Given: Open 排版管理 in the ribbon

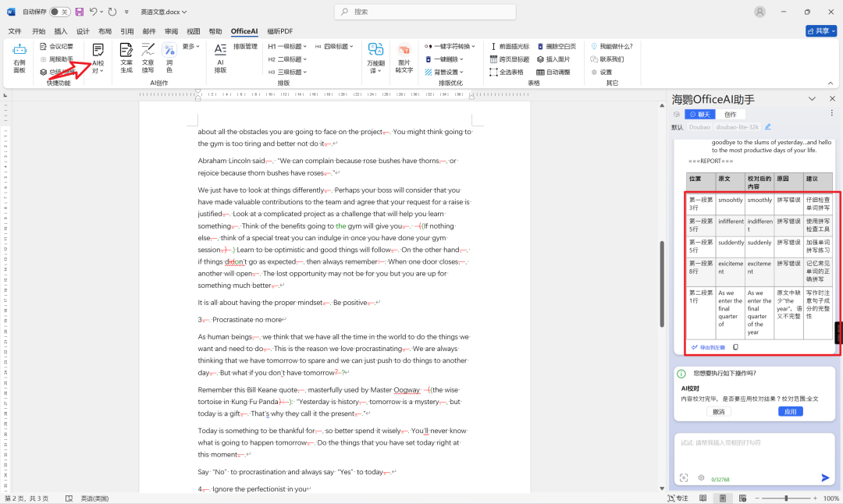Looking at the screenshot, I should click(x=245, y=47).
